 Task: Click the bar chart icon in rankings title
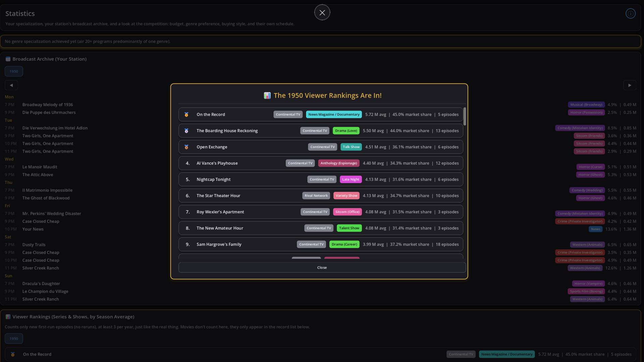[267, 96]
